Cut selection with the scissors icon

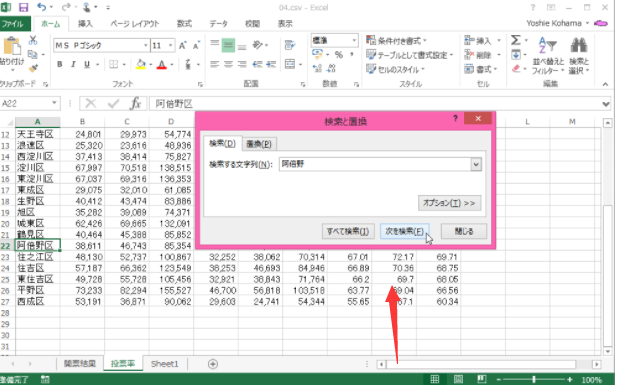[33, 40]
